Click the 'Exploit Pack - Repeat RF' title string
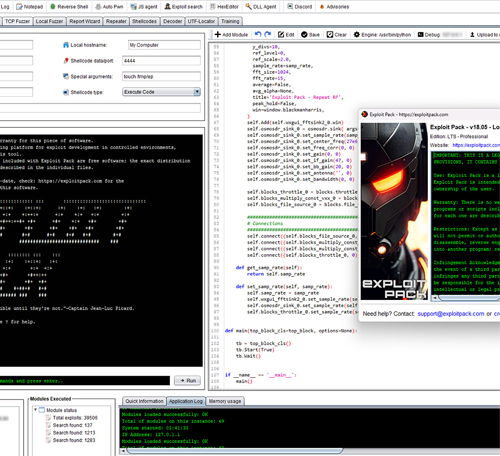The width and height of the screenshot is (500, 456). click(x=306, y=97)
